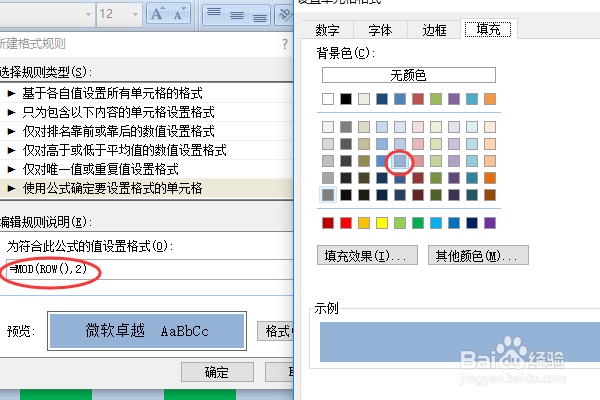Click the 填充效果(I)... button

(x=367, y=255)
